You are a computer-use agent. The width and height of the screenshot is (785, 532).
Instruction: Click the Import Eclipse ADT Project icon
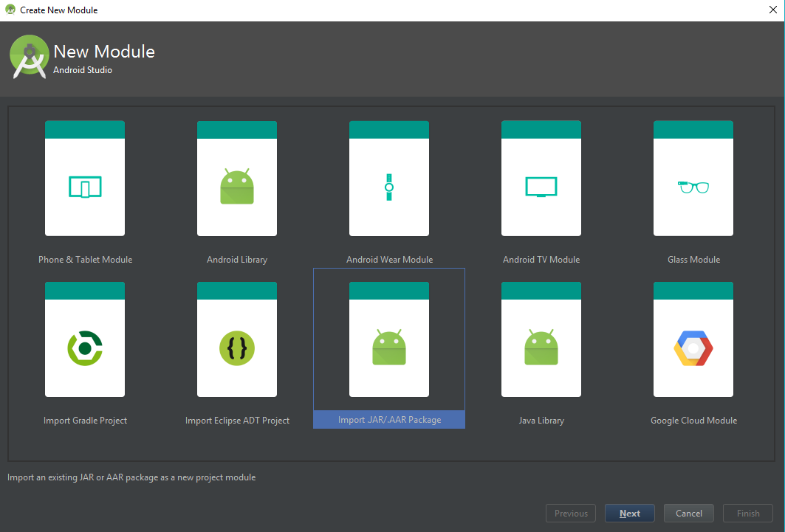(237, 348)
